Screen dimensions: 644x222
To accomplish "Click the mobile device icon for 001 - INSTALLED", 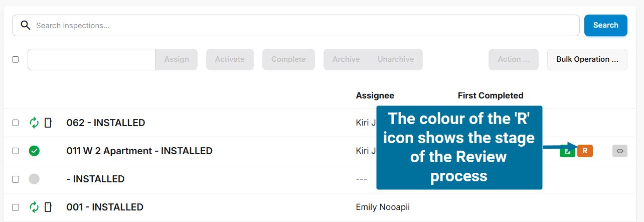I will point(48,207).
